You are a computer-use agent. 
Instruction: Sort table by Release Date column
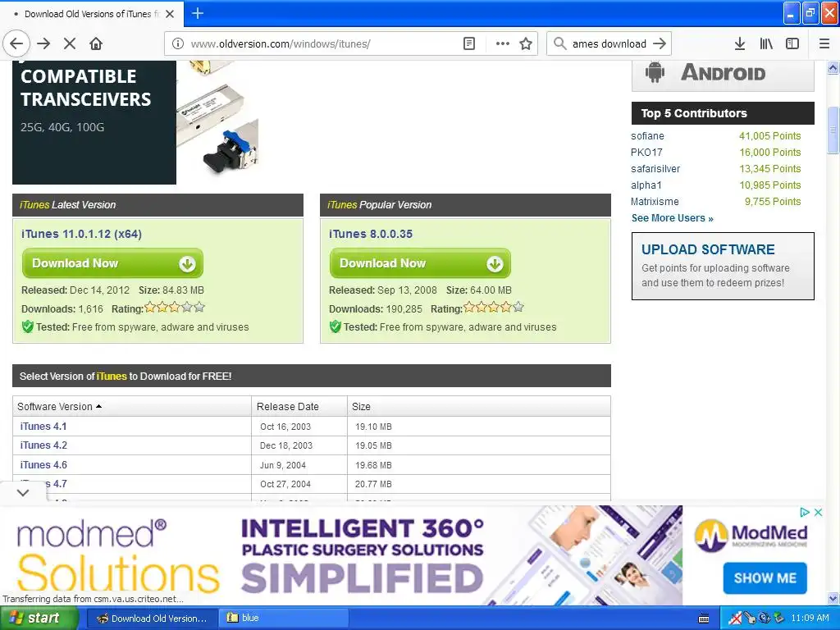pyautogui.click(x=299, y=406)
